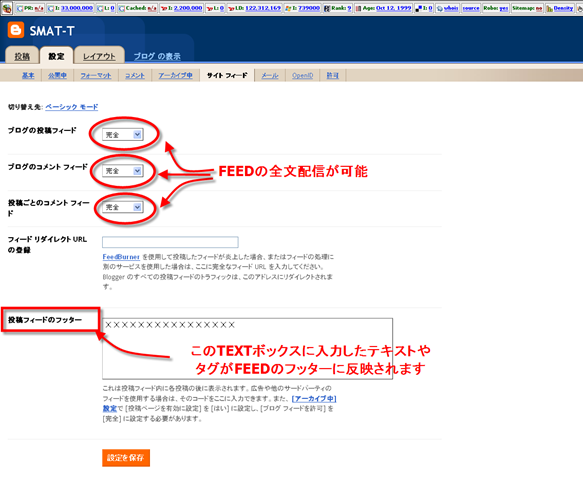Expand the ブログのコメント フィード dropdown
The height and width of the screenshot is (480, 583).
click(122, 171)
